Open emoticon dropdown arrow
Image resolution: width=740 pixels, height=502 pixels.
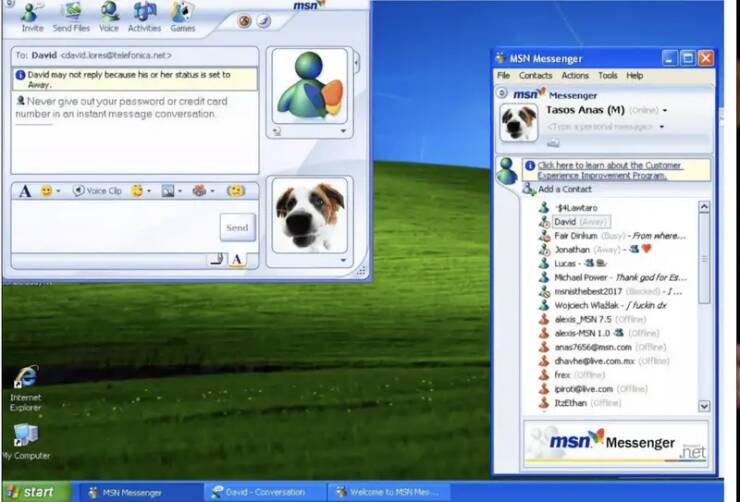click(x=58, y=191)
